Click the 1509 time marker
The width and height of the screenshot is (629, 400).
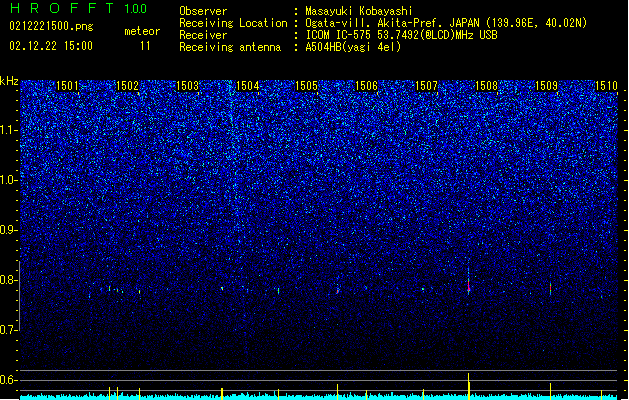547,86
